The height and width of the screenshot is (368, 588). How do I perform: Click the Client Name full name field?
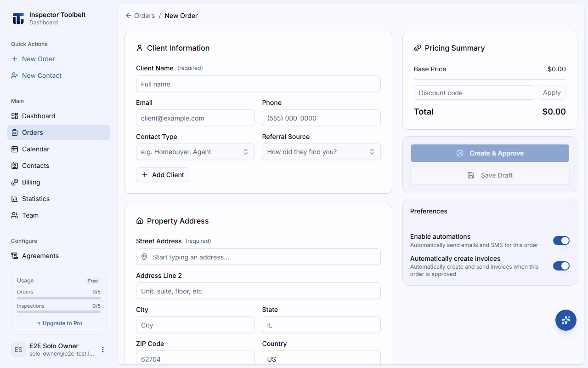(x=258, y=84)
